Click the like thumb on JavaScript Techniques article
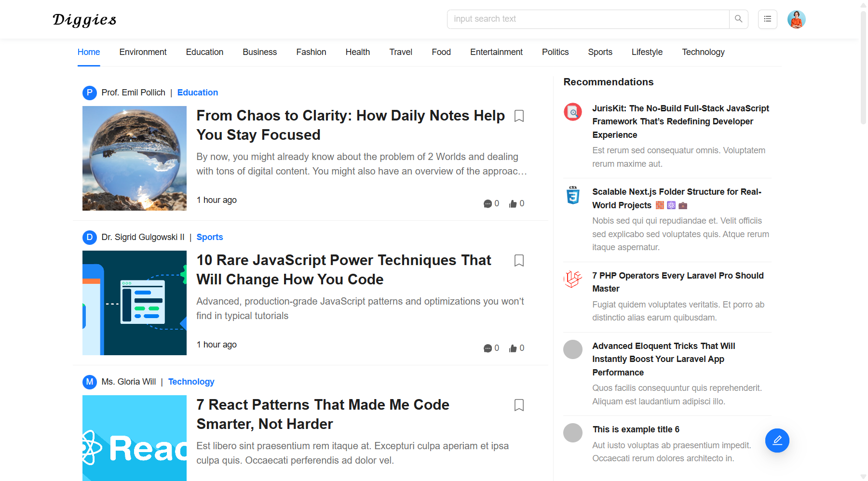The height and width of the screenshot is (481, 868). point(513,348)
